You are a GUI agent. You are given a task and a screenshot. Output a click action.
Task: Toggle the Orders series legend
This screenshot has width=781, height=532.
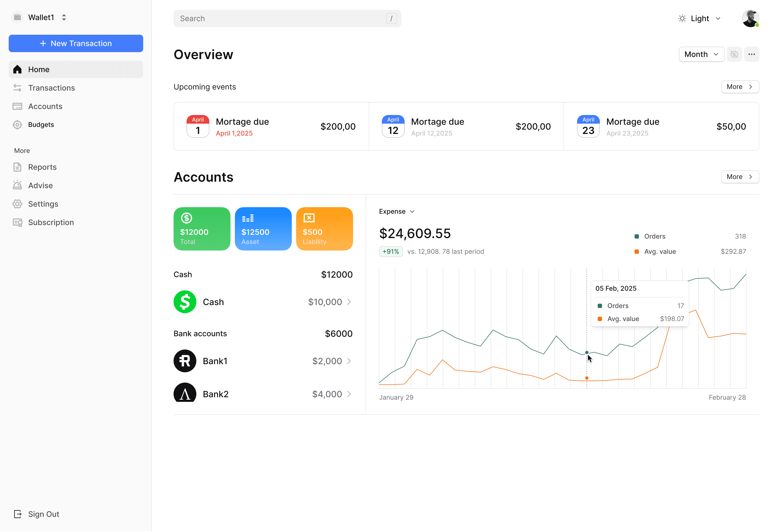pos(654,236)
